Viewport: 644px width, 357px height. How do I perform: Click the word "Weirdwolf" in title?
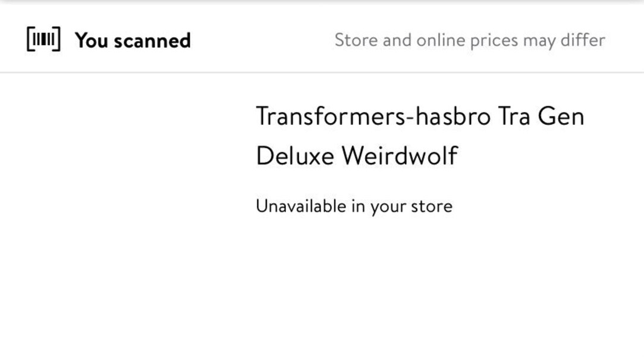(x=400, y=156)
